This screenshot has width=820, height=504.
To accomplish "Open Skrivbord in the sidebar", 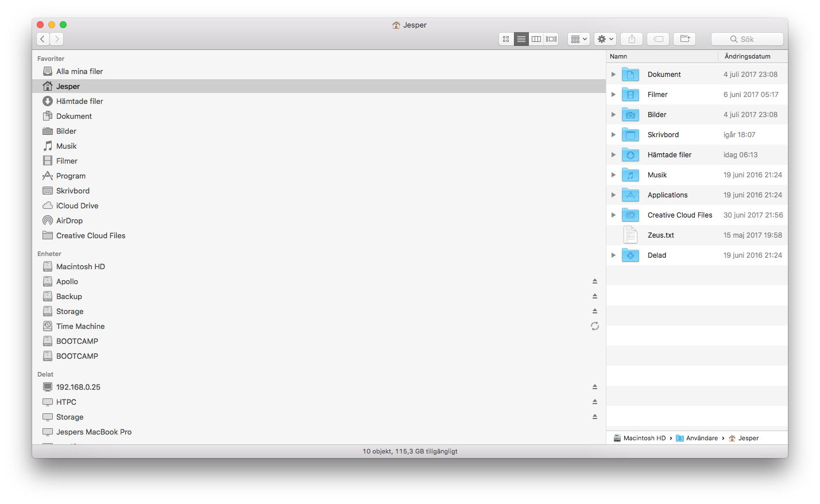I will [x=319, y=191].
